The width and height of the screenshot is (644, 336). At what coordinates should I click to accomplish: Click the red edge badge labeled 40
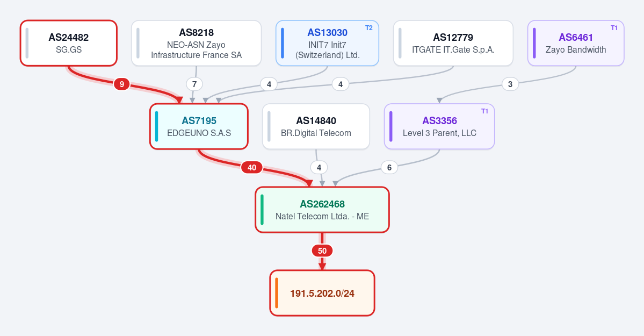point(252,167)
